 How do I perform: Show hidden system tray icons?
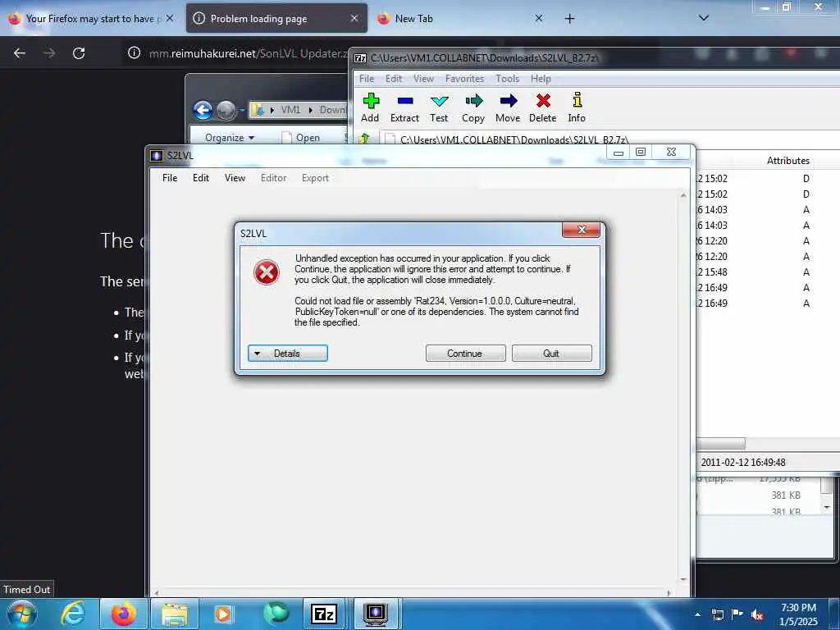pyautogui.click(x=697, y=615)
